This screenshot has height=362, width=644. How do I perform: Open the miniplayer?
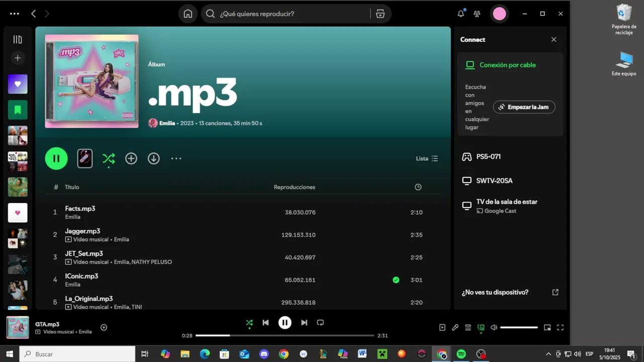tap(547, 327)
